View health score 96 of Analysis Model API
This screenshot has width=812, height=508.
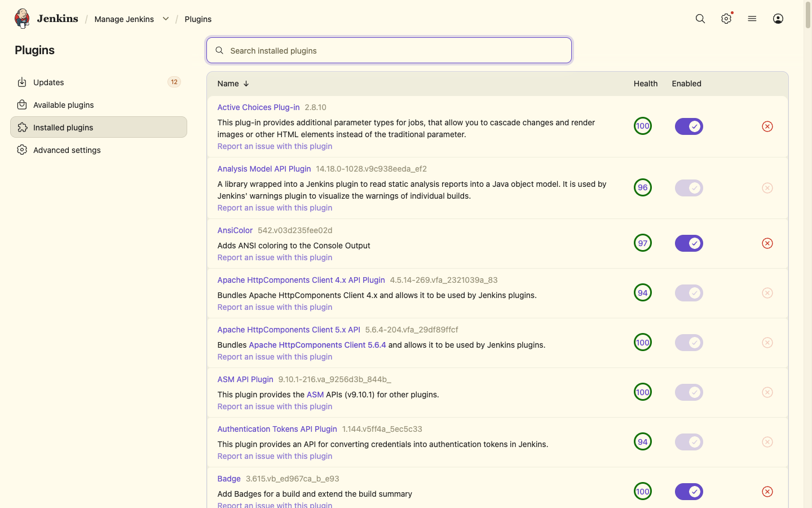click(643, 187)
